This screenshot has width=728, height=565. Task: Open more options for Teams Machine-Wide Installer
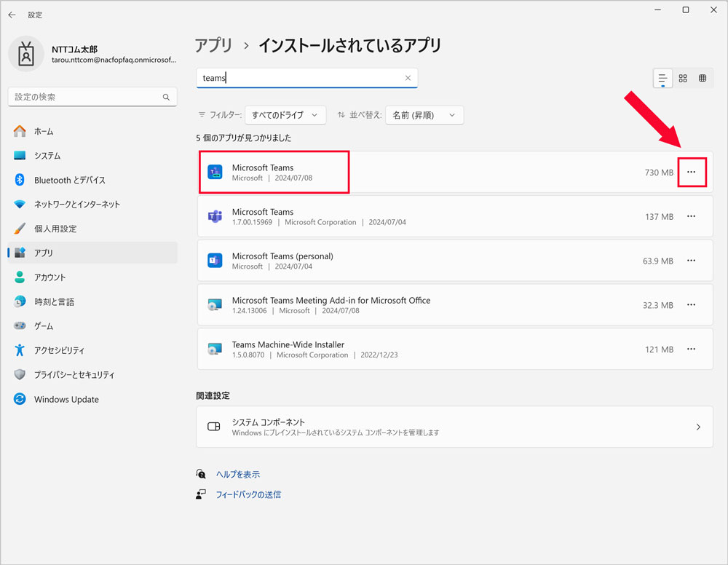tap(692, 349)
